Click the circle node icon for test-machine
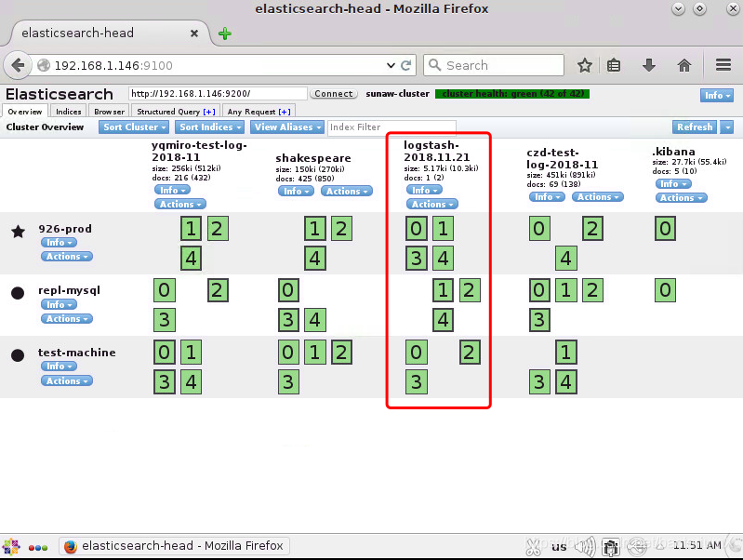This screenshot has width=743, height=560. [x=18, y=355]
